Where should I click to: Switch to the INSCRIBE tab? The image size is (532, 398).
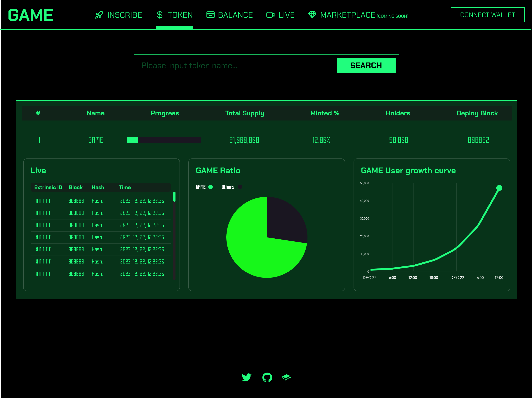[x=124, y=15]
